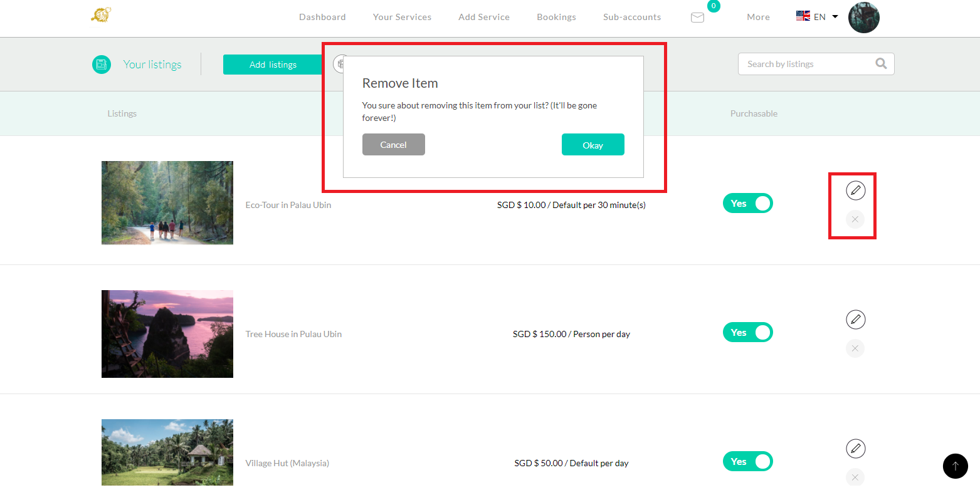980x490 pixels.
Task: Focus the Search by listings field
Action: point(816,64)
